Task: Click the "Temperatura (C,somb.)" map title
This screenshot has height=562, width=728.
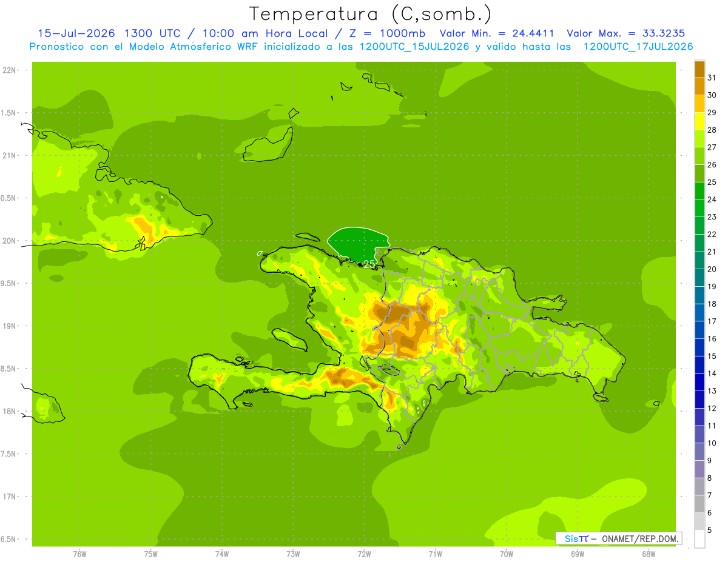Action: pyautogui.click(x=370, y=14)
